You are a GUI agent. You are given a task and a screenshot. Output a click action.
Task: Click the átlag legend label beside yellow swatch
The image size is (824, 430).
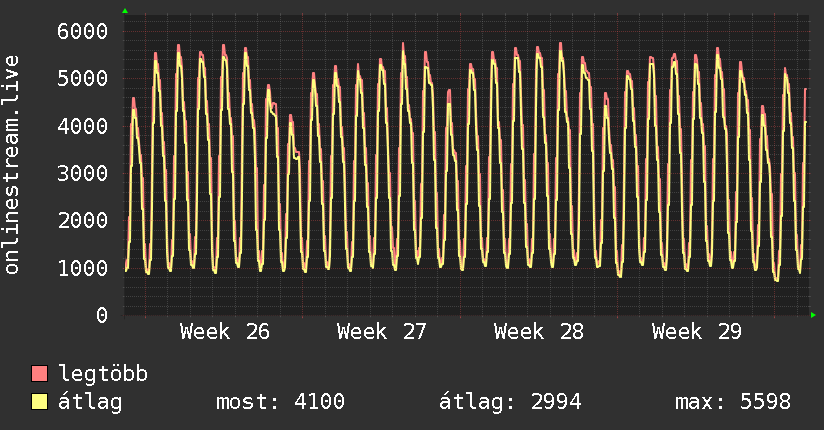pyautogui.click(x=90, y=402)
